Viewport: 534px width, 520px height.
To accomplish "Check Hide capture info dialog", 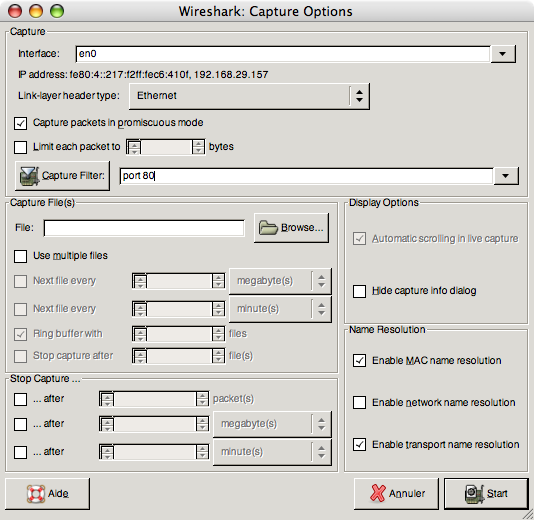I will click(x=359, y=291).
